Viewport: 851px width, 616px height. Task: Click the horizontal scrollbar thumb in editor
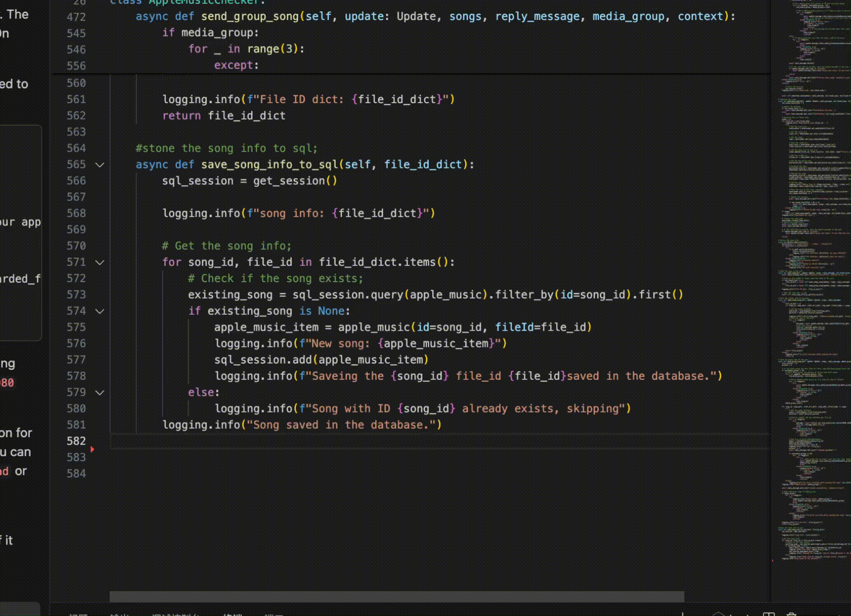[396, 597]
